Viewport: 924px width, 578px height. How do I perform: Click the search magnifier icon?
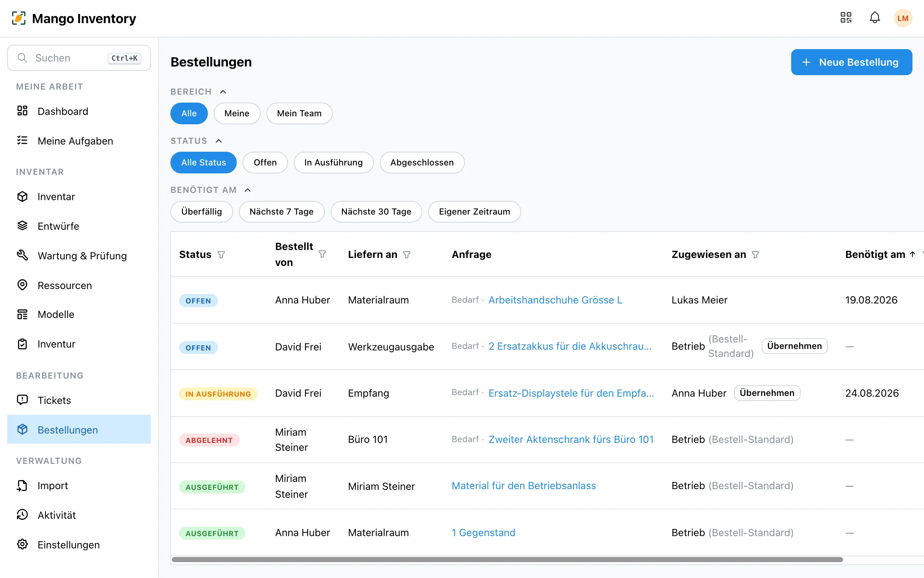click(x=22, y=58)
